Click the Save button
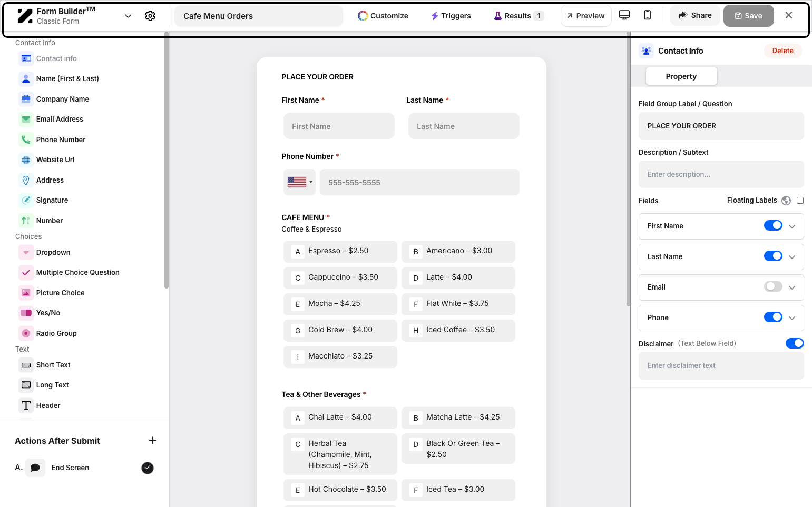 tap(749, 16)
